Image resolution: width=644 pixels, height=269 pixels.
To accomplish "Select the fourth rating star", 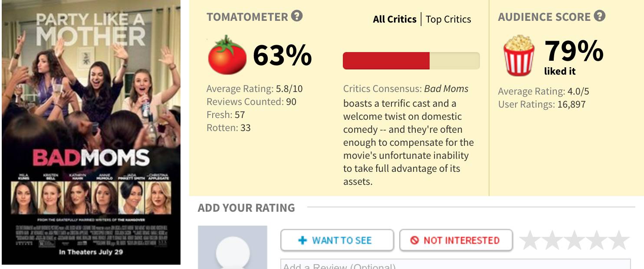I will [x=597, y=240].
